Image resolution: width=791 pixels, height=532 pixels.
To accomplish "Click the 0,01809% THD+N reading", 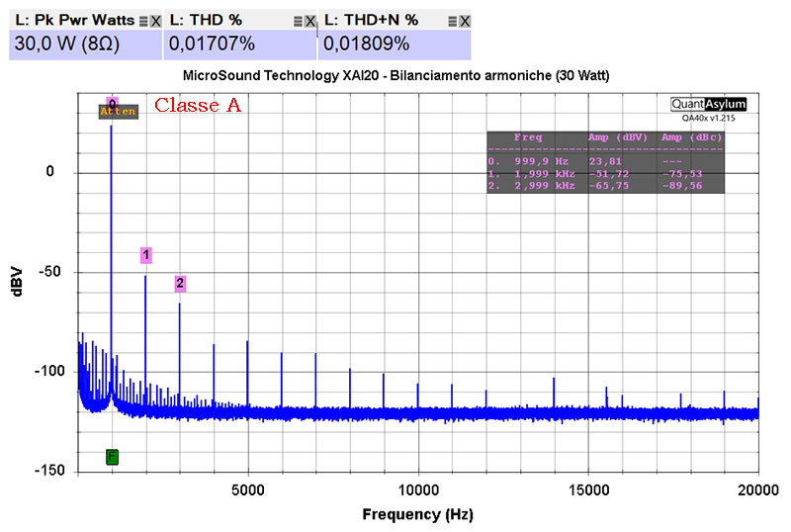I will [366, 44].
